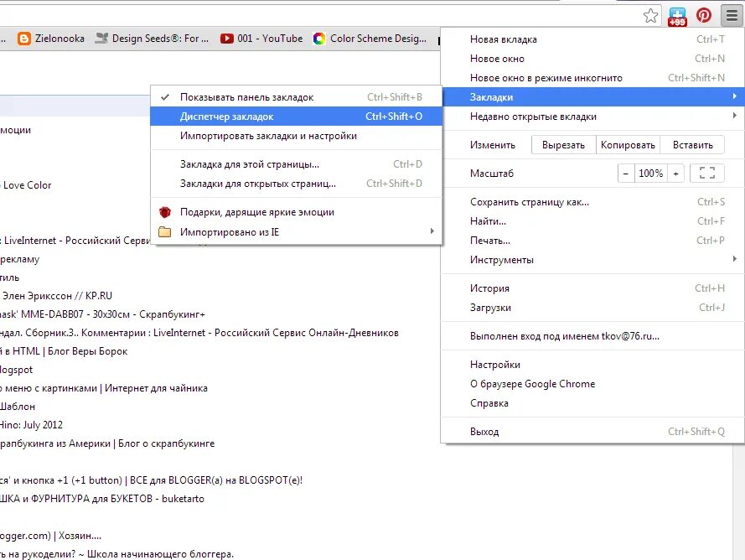Click 'Hino: July 2012' entry
745x560 pixels.
pos(31,425)
